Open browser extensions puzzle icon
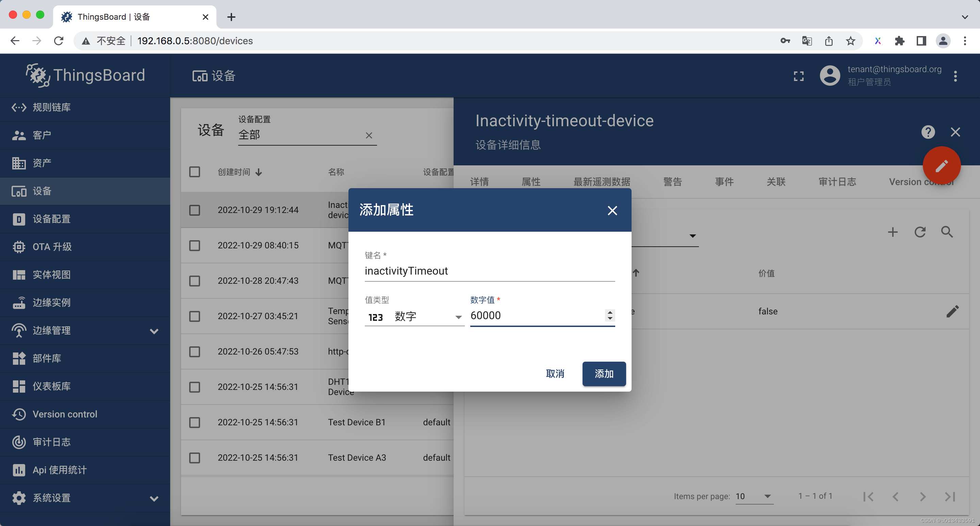Viewport: 980px width, 526px height. coord(899,41)
